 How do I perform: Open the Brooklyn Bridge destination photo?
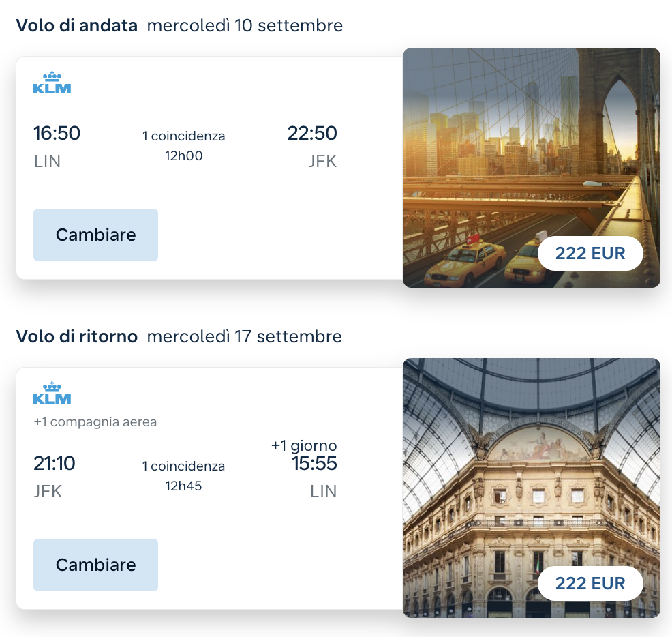[532, 168]
